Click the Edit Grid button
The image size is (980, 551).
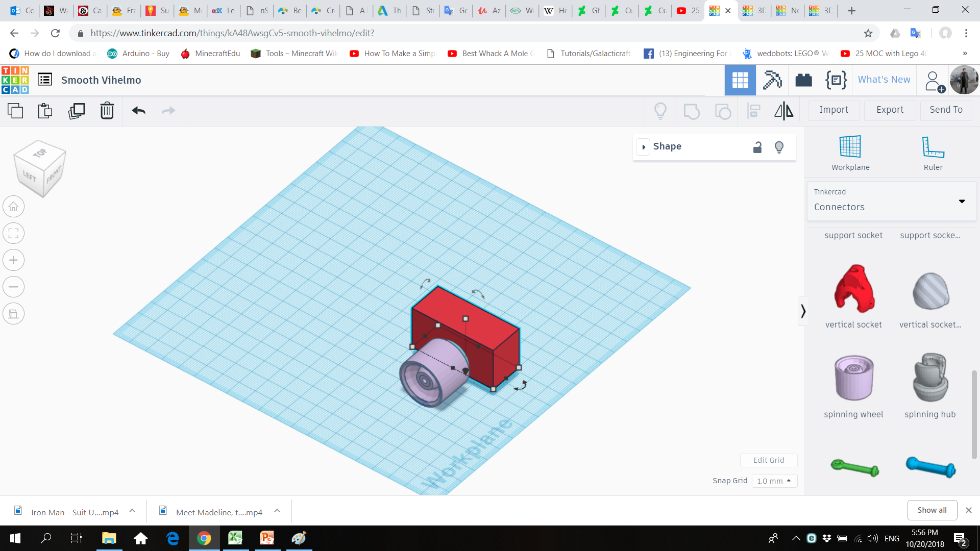point(768,460)
